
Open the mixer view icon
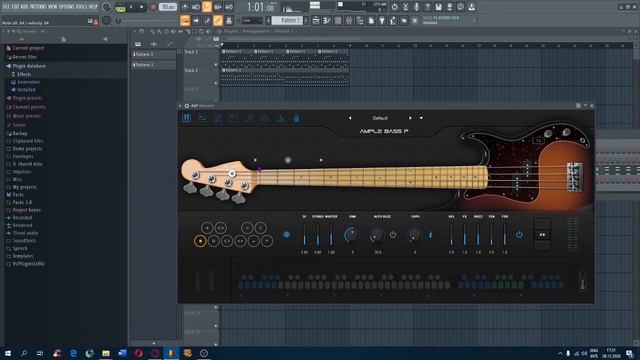point(349,20)
